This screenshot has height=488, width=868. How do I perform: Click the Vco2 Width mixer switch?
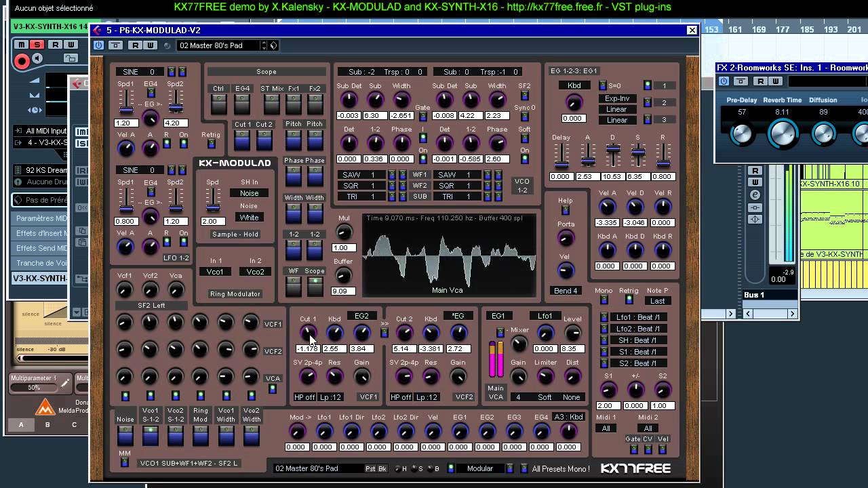251,435
